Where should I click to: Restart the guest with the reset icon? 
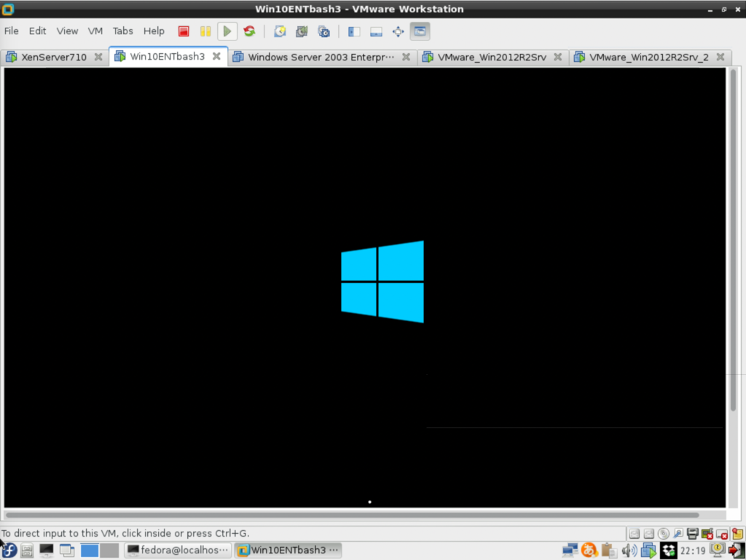point(249,31)
